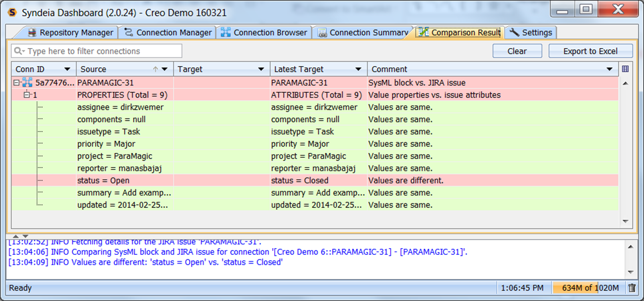Click 'SysML block vs. JIRA issue' comment

click(417, 83)
